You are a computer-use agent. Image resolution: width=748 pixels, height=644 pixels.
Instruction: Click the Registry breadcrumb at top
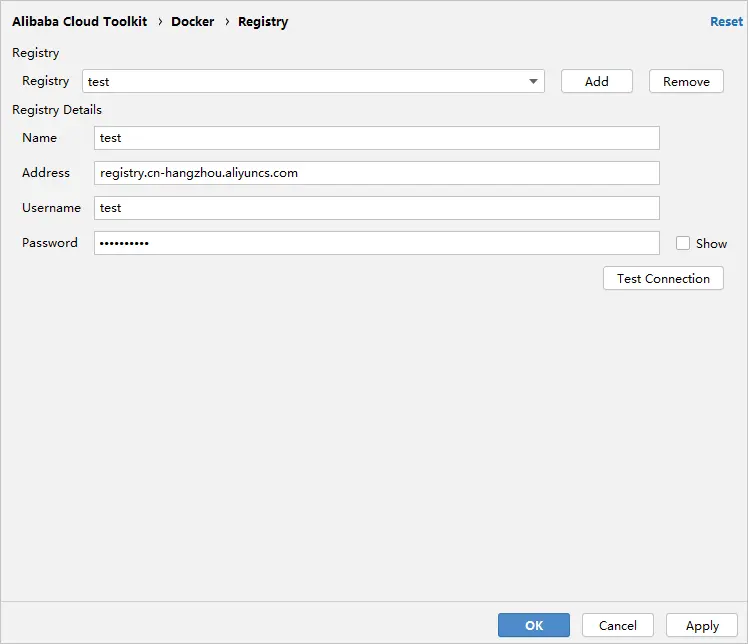click(x=263, y=21)
